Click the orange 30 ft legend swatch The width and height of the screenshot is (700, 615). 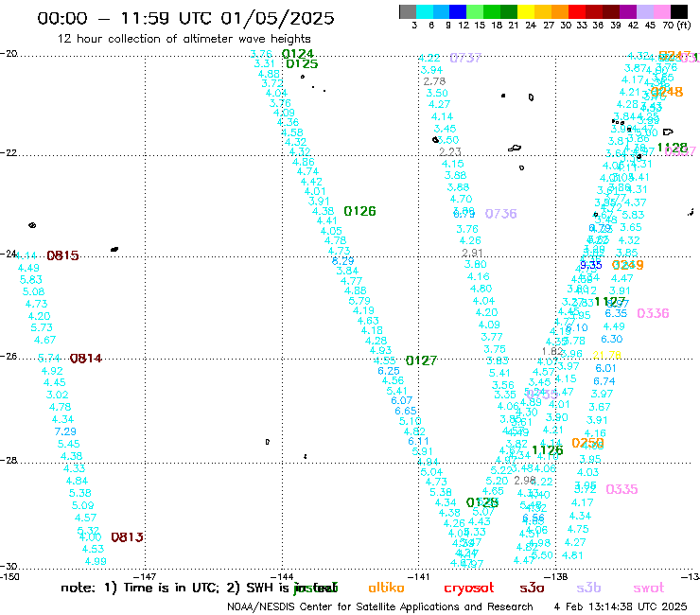[559, 11]
